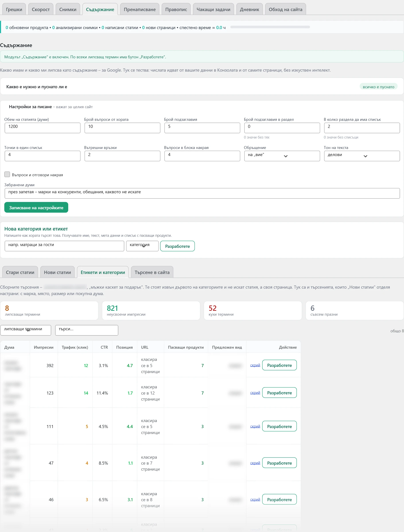This screenshot has height=532, width=404.
Task: Click the Записване на настройките button
Action: (x=36, y=207)
